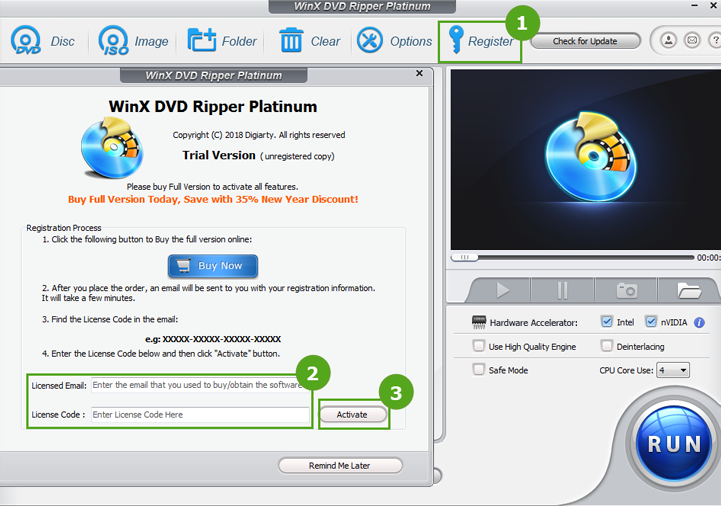Take a snapshot with camera icon
Image resolution: width=721 pixels, height=506 pixels.
(626, 290)
